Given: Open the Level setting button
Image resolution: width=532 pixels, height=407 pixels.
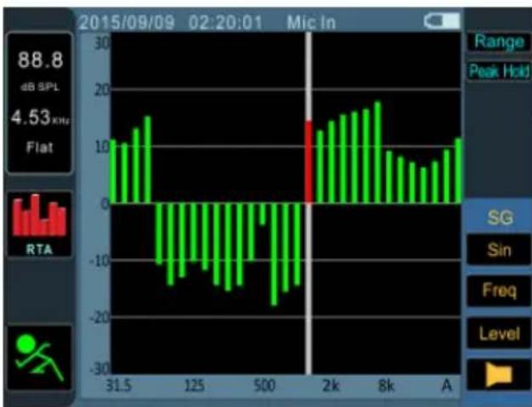Looking at the screenshot, I should pos(499,333).
